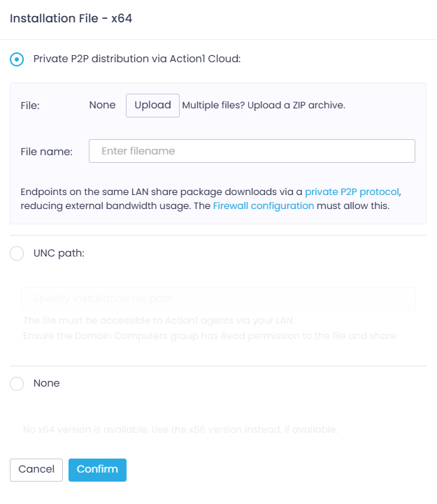The image size is (437, 504).
Task: Focus the Enter filename input field
Action: (252, 151)
